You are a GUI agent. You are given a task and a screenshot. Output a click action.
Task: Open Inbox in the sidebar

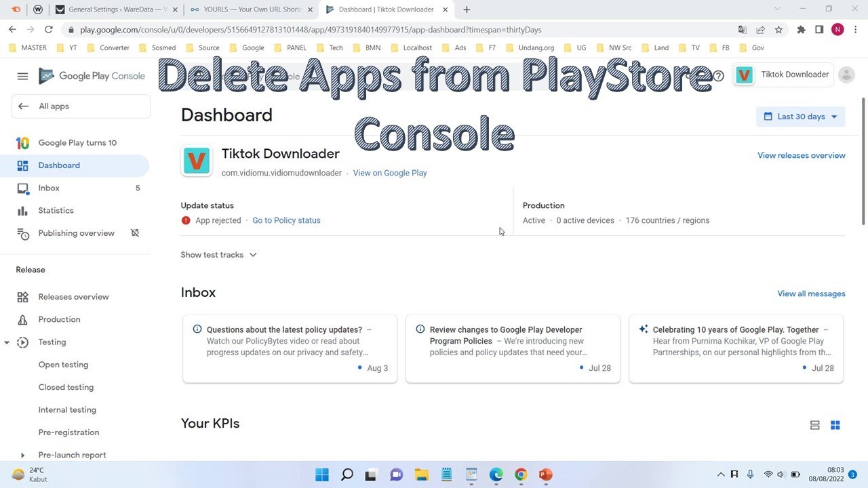point(75,188)
